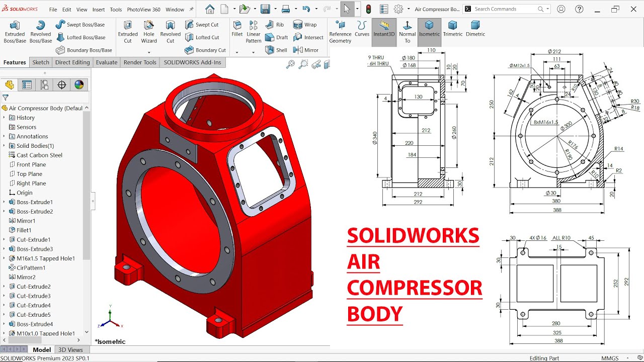Click the Shell tool
This screenshot has width=644, height=362.
coord(276,50)
